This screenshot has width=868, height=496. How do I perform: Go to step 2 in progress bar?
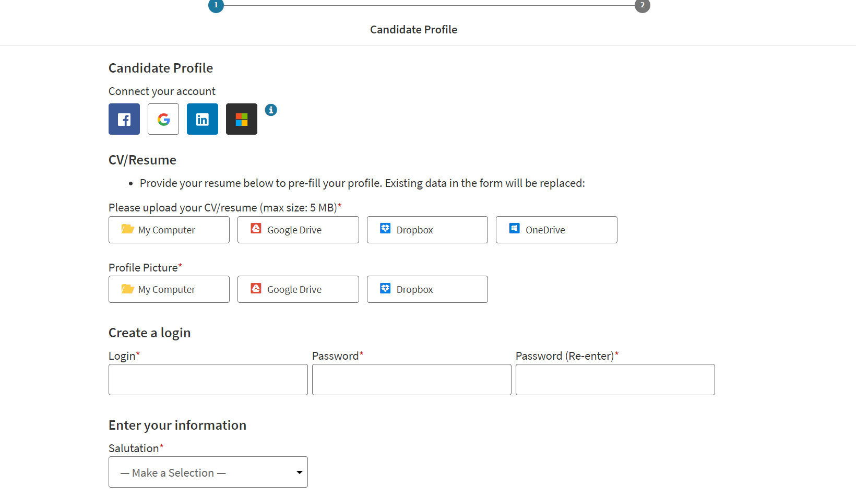coord(643,5)
